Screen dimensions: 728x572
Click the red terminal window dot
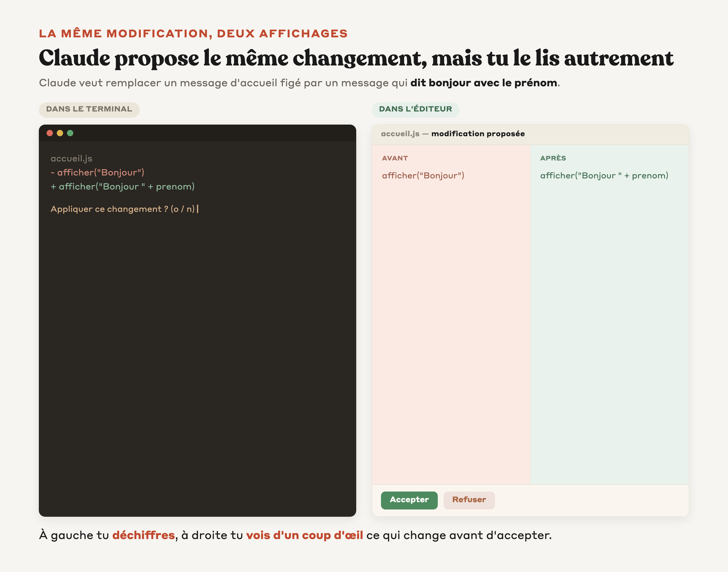pyautogui.click(x=50, y=133)
